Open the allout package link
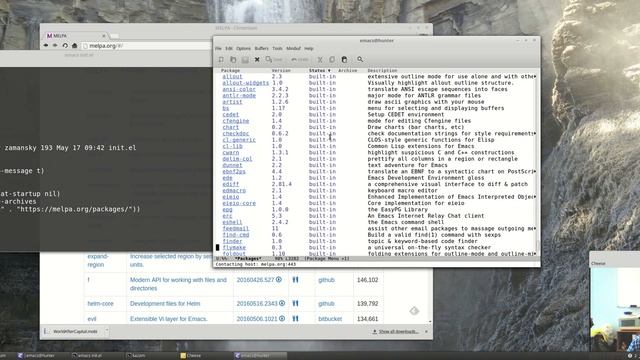640x360 pixels. [232, 77]
